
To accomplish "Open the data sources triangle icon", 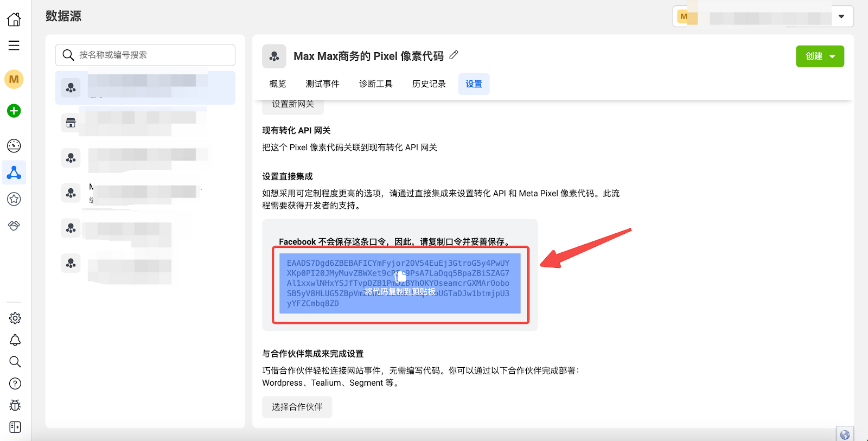I will coord(14,172).
